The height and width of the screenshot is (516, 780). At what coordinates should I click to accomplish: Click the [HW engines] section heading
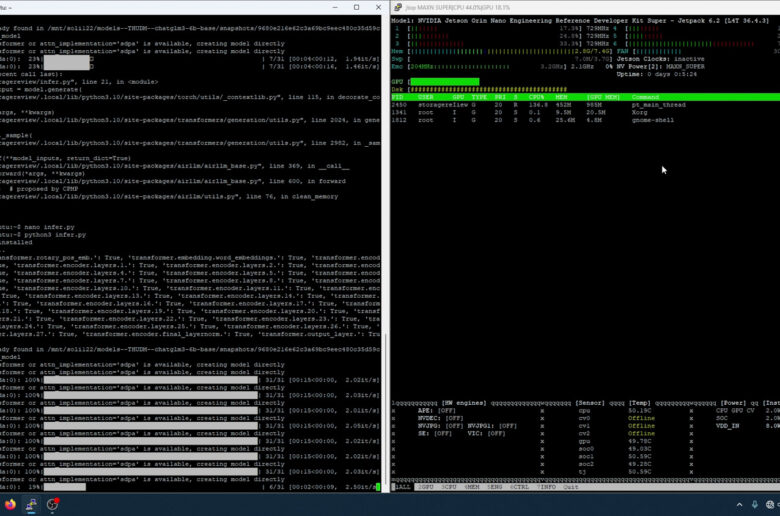[464, 403]
